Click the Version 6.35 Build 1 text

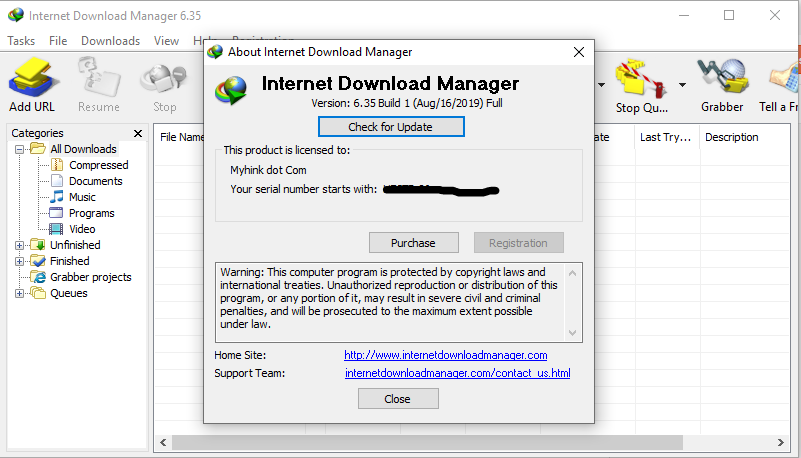407,103
